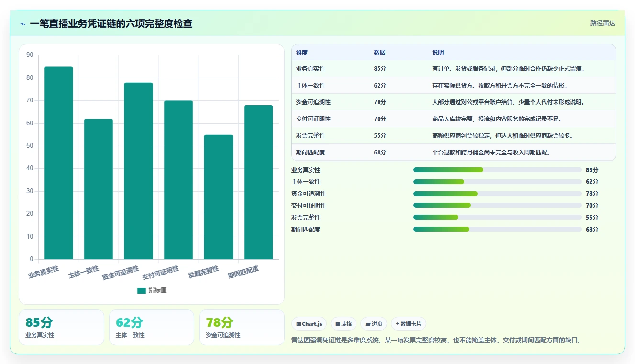Open the 85分 业务真实性 summary card
Image resolution: width=635 pixels, height=364 pixels.
(61, 327)
